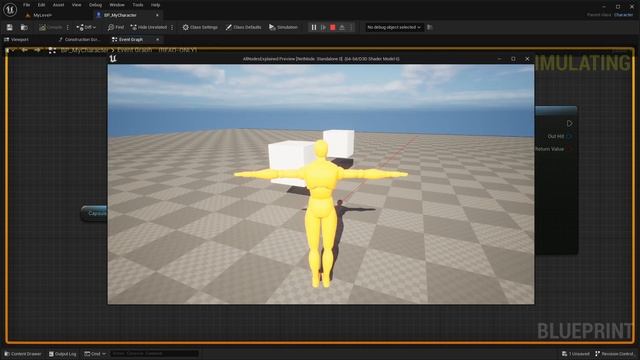640x360 pixels.
Task: Click the 1 Unsaved status indicator
Action: pyautogui.click(x=576, y=354)
